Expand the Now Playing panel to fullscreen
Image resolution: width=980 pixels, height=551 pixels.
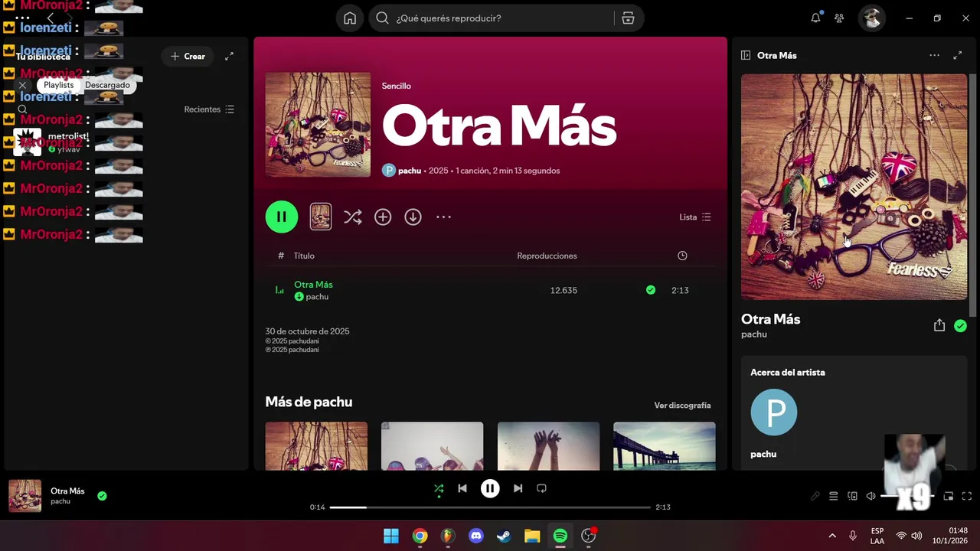957,56
